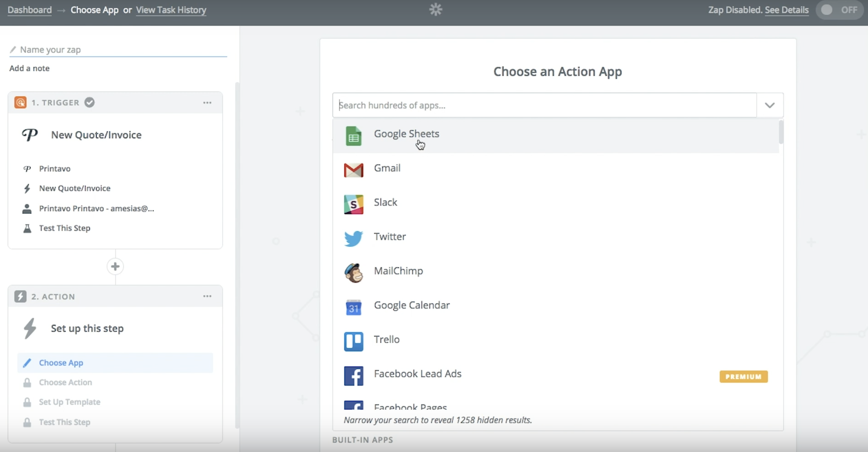
Task: Click the lock icon beside Choose Action
Action: (27, 383)
